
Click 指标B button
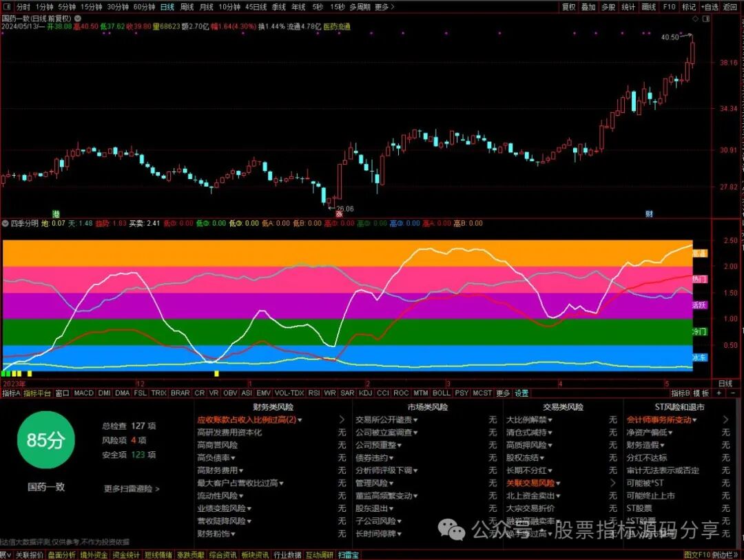tap(681, 393)
